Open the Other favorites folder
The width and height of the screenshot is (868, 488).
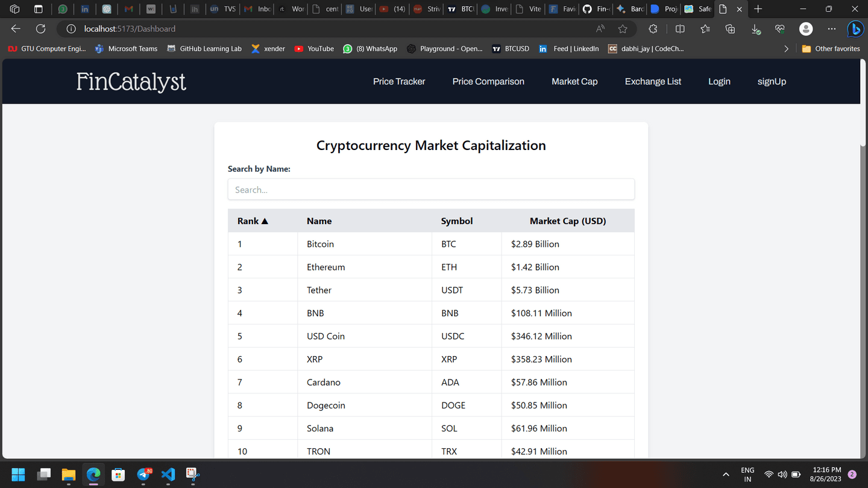pos(831,49)
